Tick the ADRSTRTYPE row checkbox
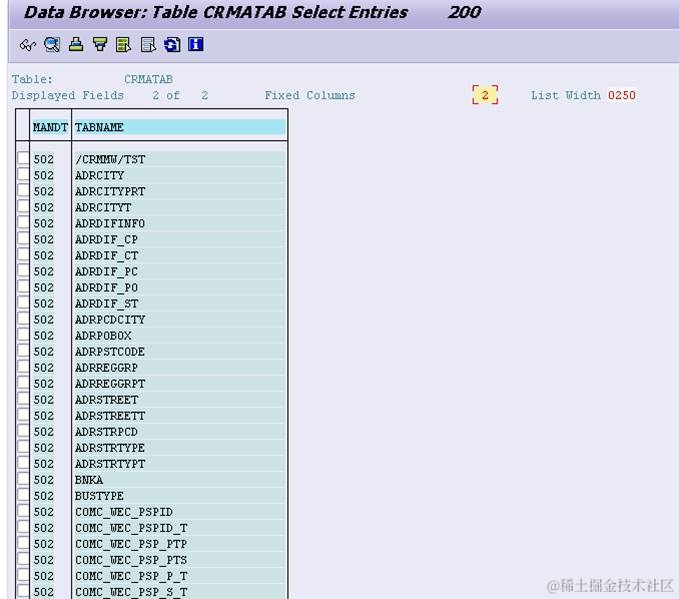Viewport: 679px width, 599px height. click(23, 447)
